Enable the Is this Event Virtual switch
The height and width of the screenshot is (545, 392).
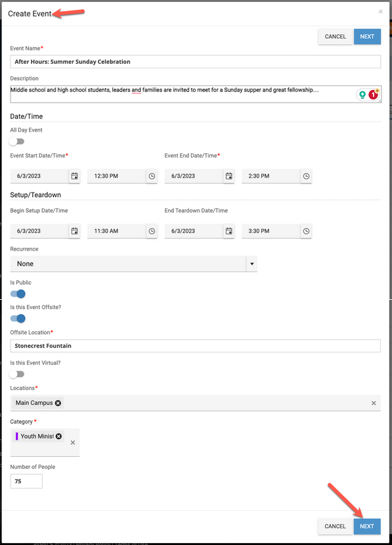coord(16,374)
